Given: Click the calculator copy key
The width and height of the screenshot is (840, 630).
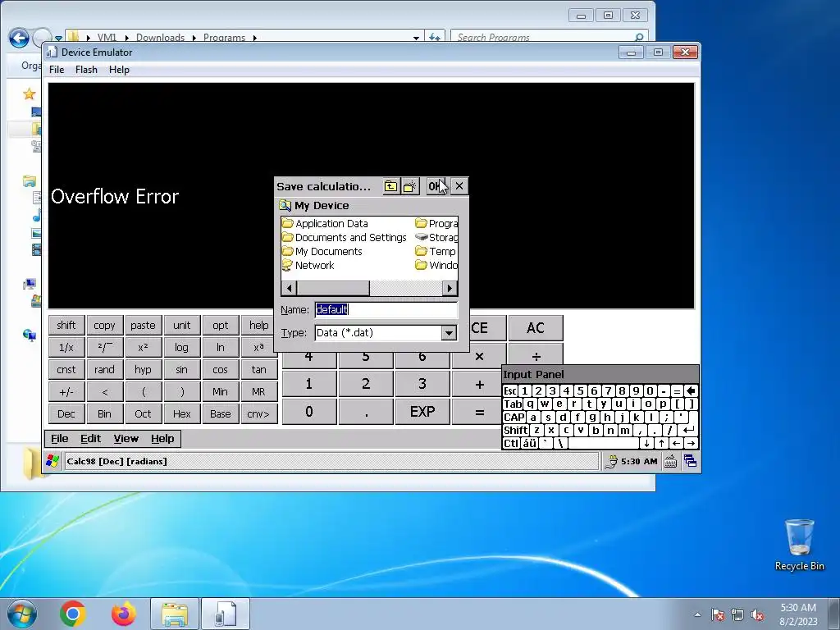Looking at the screenshot, I should point(104,325).
